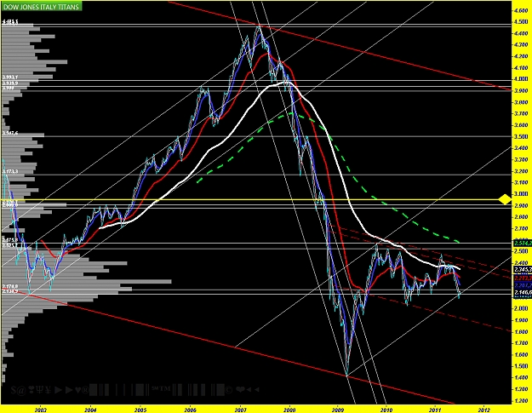The image size is (532, 413).
Task: Click the 2003 label on time axis
Action: (x=41, y=410)
